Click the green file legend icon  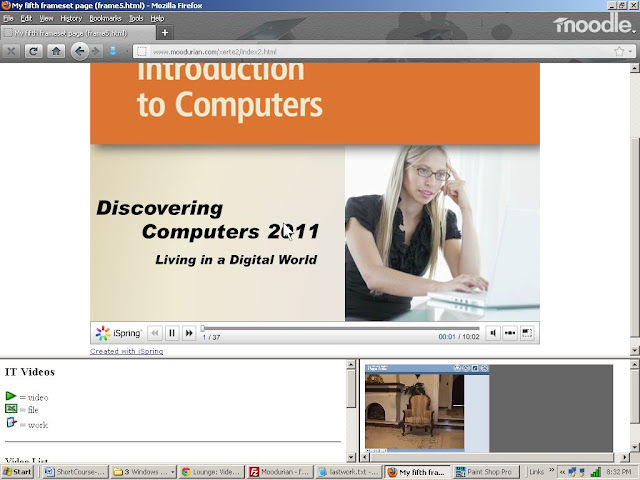[x=11, y=409]
